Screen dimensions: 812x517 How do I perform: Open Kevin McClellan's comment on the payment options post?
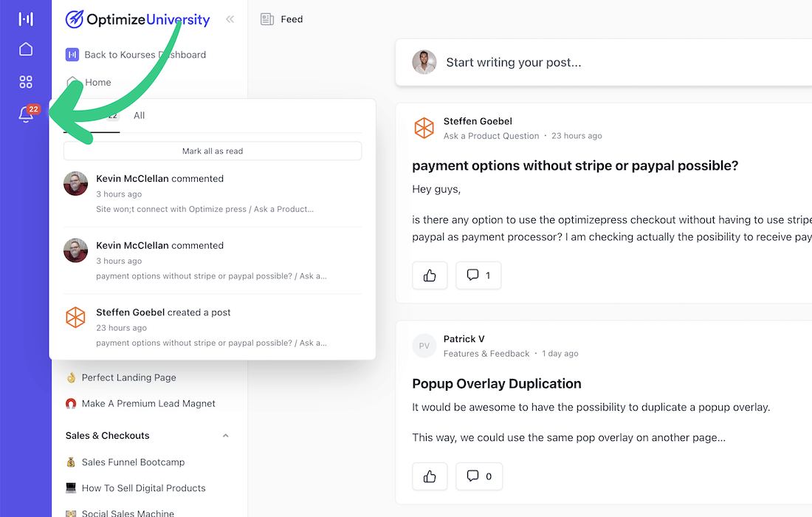click(213, 261)
